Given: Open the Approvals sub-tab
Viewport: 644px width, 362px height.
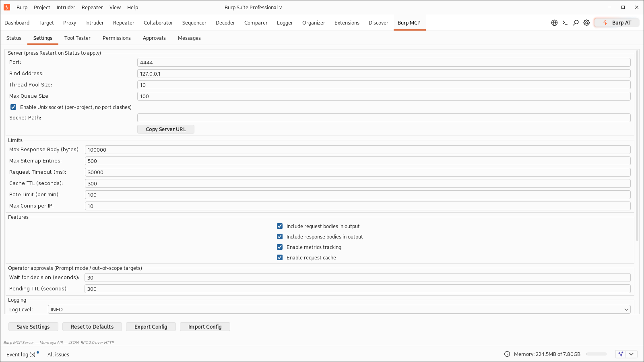Looking at the screenshot, I should (154, 38).
